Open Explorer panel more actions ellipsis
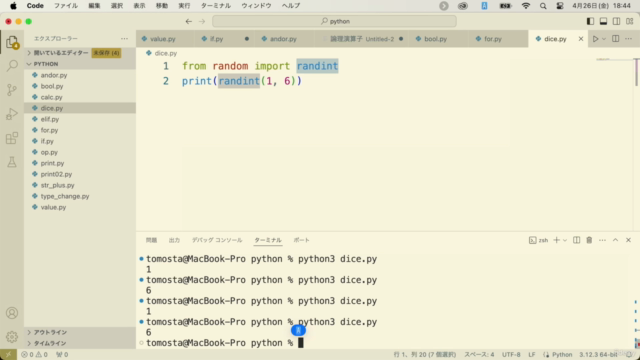Image resolution: width=640 pixels, height=360 pixels. pos(124,39)
